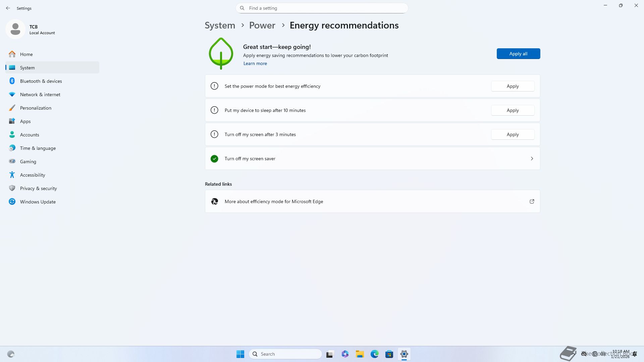The image size is (644, 362).
Task: Expand Turn off my screen saver row
Action: click(532, 159)
